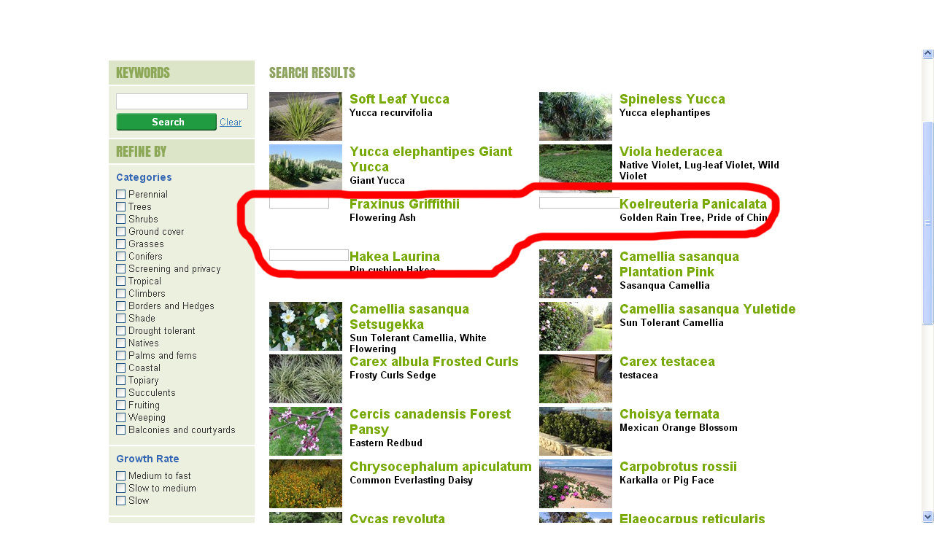Tick the Trees checkbox
The height and width of the screenshot is (560, 934).
tap(120, 206)
